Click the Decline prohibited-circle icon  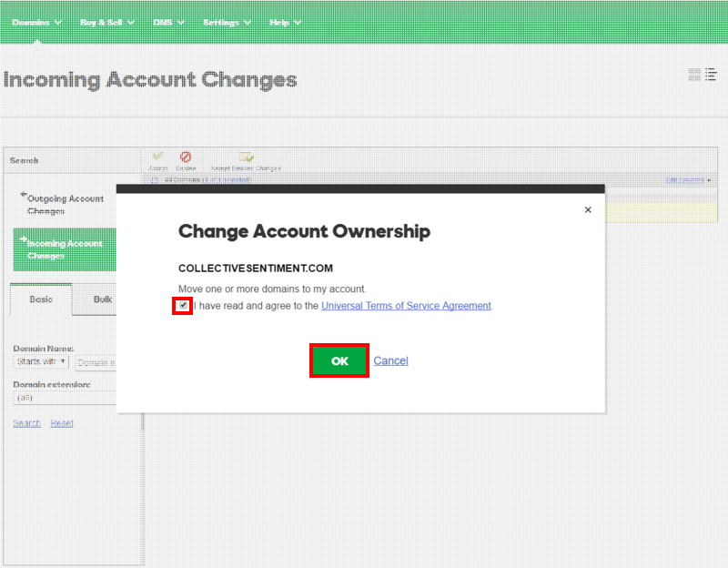click(x=186, y=157)
